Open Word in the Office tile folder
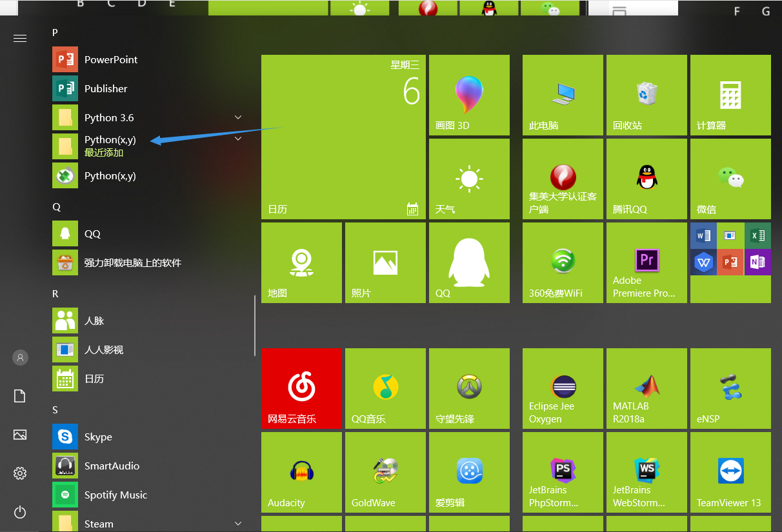This screenshot has height=532, width=782. pyautogui.click(x=703, y=235)
